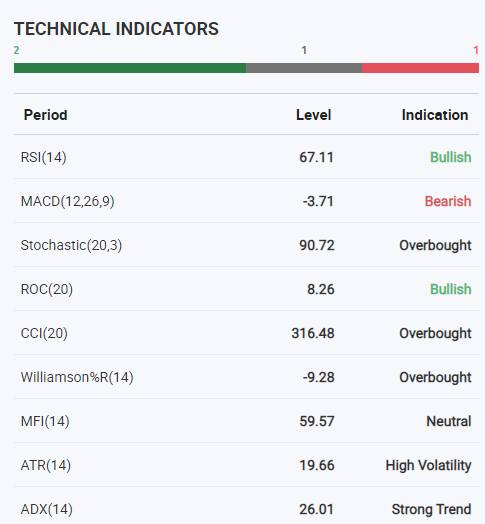Screen dimensions: 485x524
Task: Click the Stochastic Overbought indication
Action: click(x=436, y=245)
